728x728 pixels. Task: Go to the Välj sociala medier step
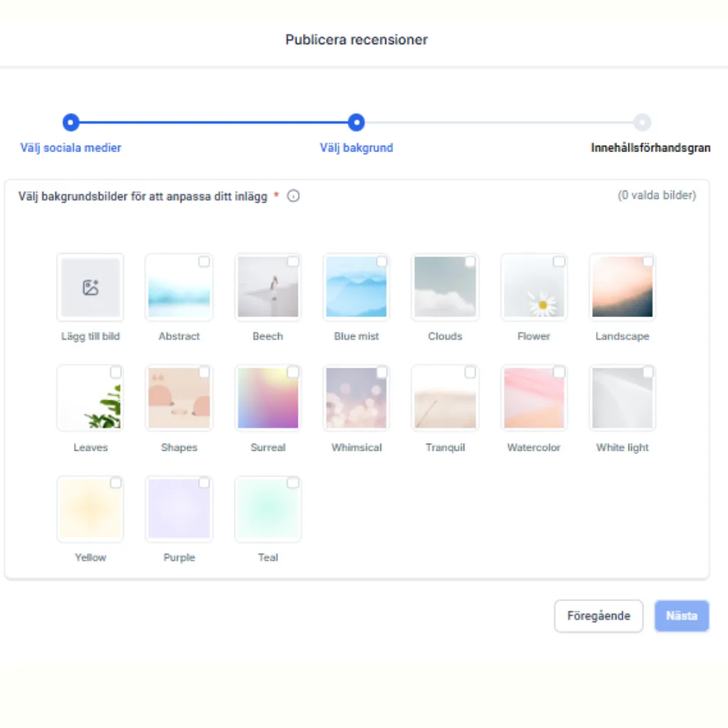[70, 148]
